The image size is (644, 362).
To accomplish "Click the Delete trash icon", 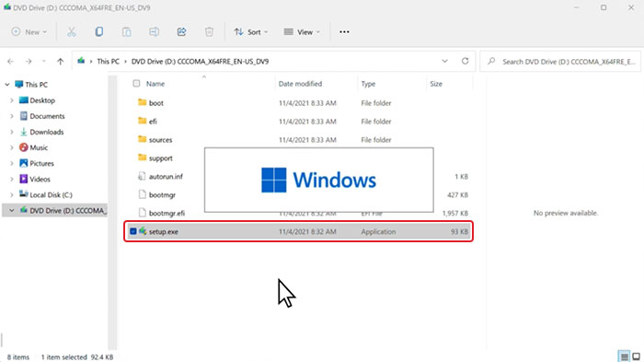I will pyautogui.click(x=209, y=31).
